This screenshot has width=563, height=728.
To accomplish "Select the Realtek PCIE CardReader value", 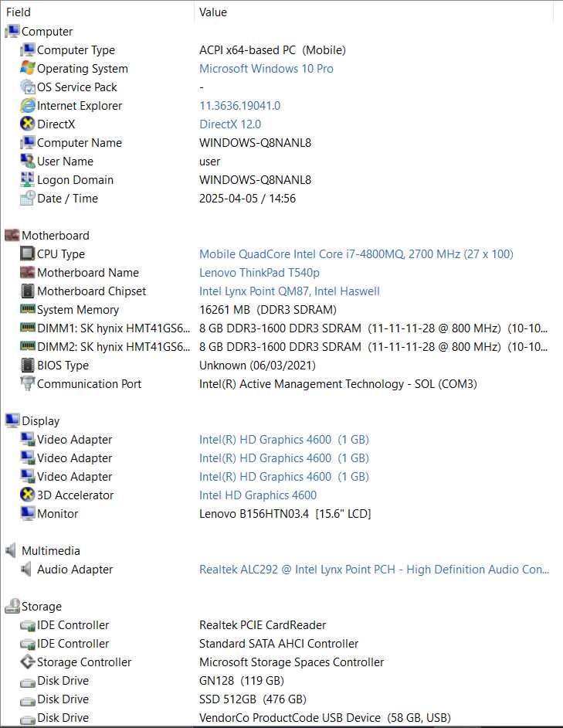I will (263, 625).
